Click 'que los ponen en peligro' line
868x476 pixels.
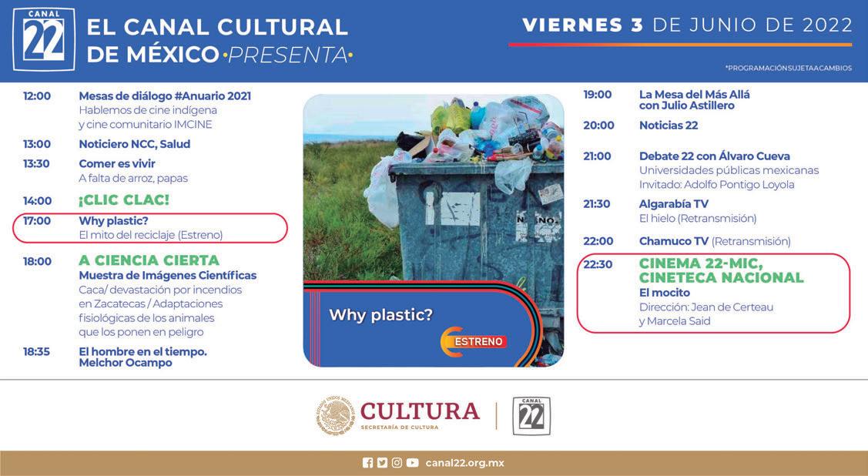[x=141, y=332]
